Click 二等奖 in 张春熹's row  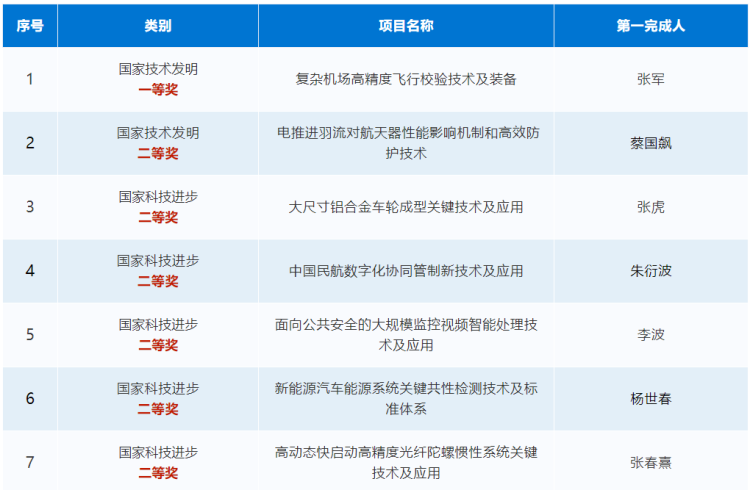[158, 473]
